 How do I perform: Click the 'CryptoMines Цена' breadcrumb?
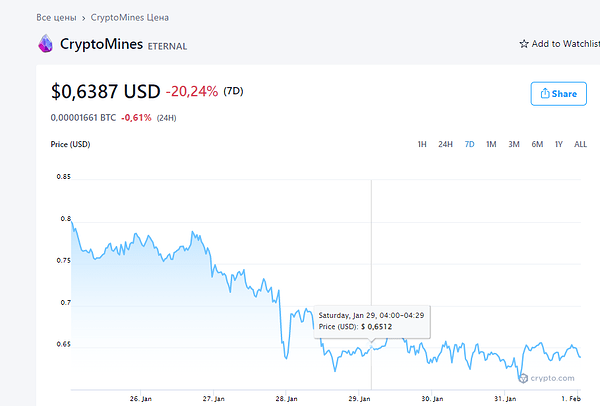[130, 18]
